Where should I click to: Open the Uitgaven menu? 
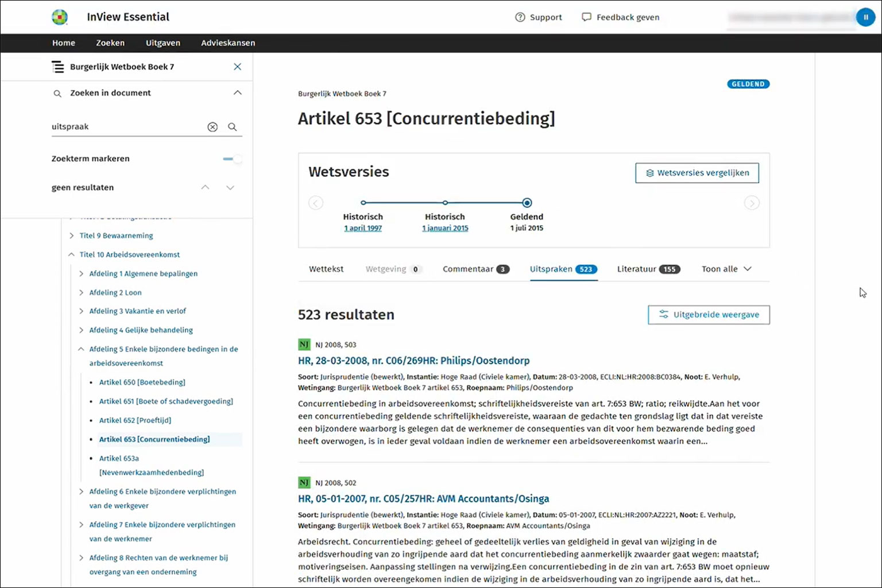(x=163, y=43)
